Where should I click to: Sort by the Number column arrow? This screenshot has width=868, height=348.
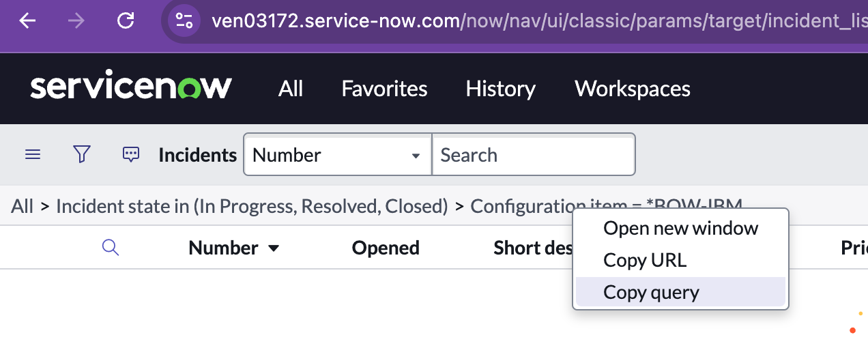click(274, 248)
